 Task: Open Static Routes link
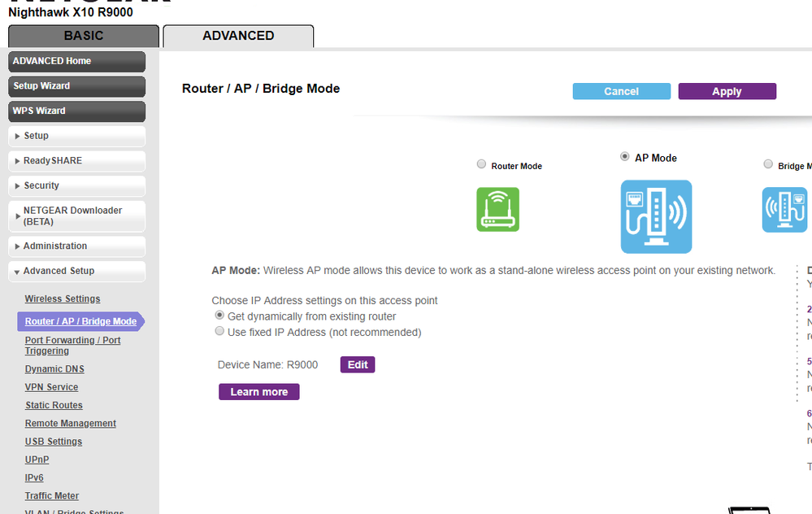coord(54,405)
